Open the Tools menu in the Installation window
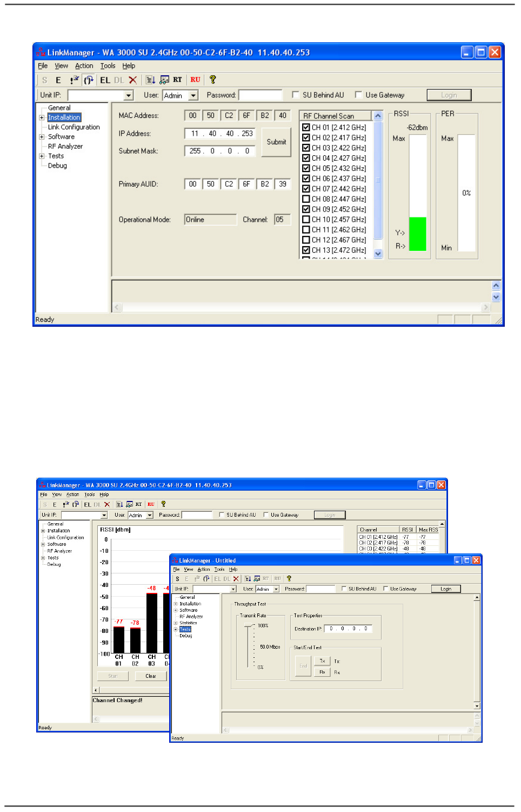This screenshot has width=521, height=812. 108,66
